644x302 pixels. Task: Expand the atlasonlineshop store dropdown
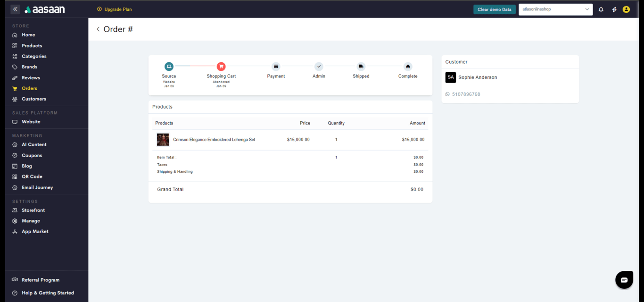(x=555, y=9)
